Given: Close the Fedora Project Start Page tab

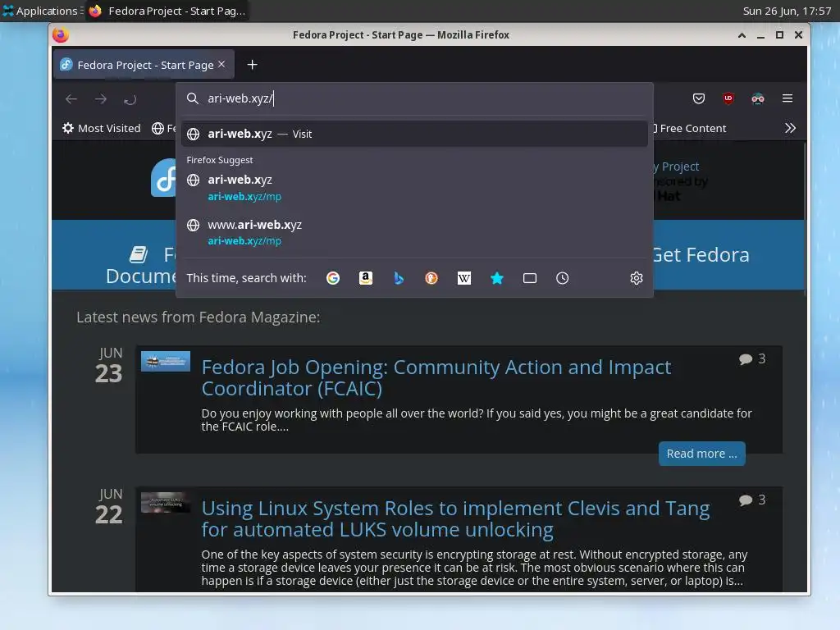Looking at the screenshot, I should [221, 64].
